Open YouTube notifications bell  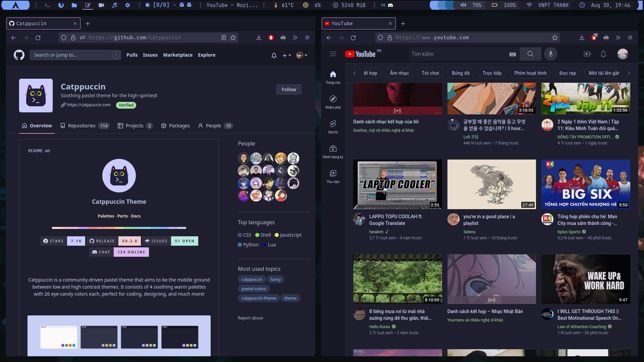point(603,54)
